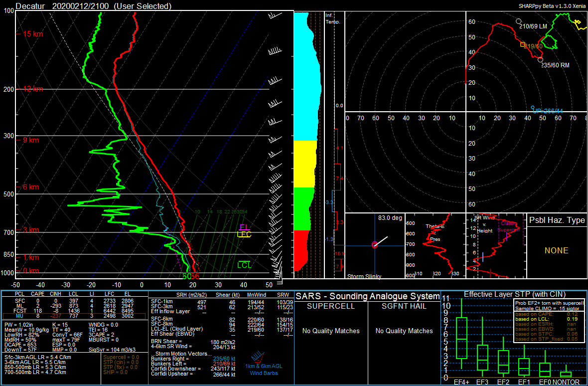Click the LCL-EL (Cloud Layer) row

click(x=221, y=329)
